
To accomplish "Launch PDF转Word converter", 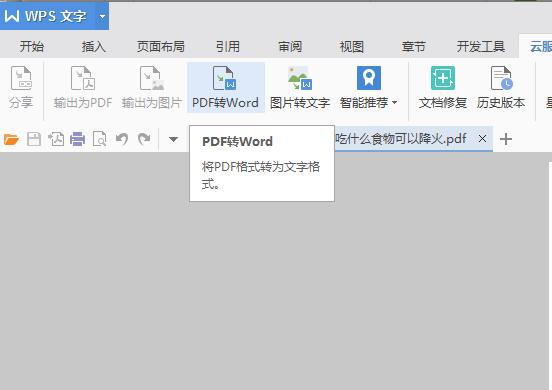I will pos(226,87).
